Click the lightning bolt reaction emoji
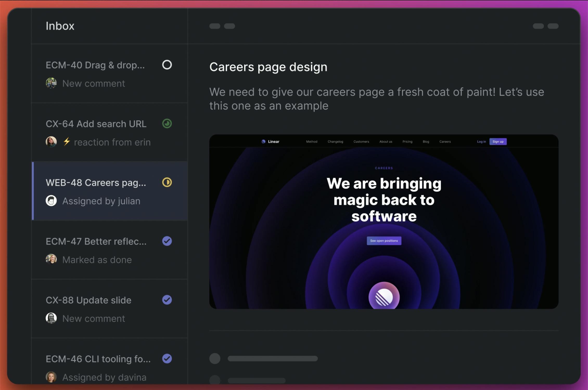 click(67, 141)
